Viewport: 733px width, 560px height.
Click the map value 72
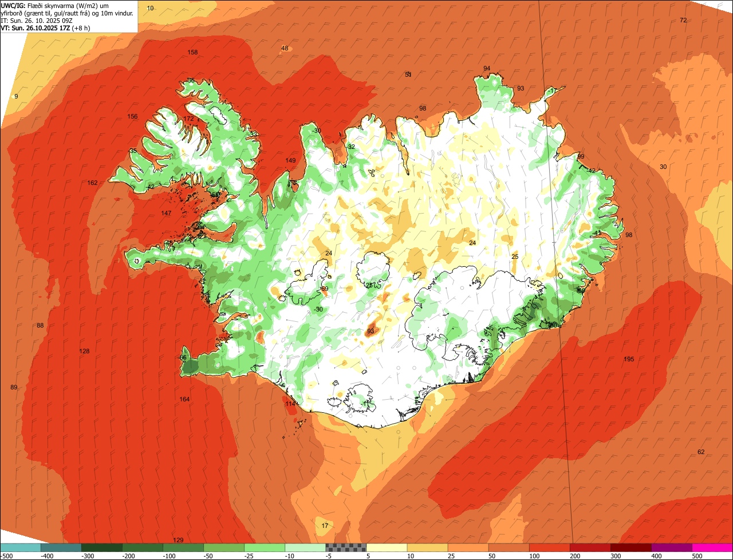pos(683,21)
